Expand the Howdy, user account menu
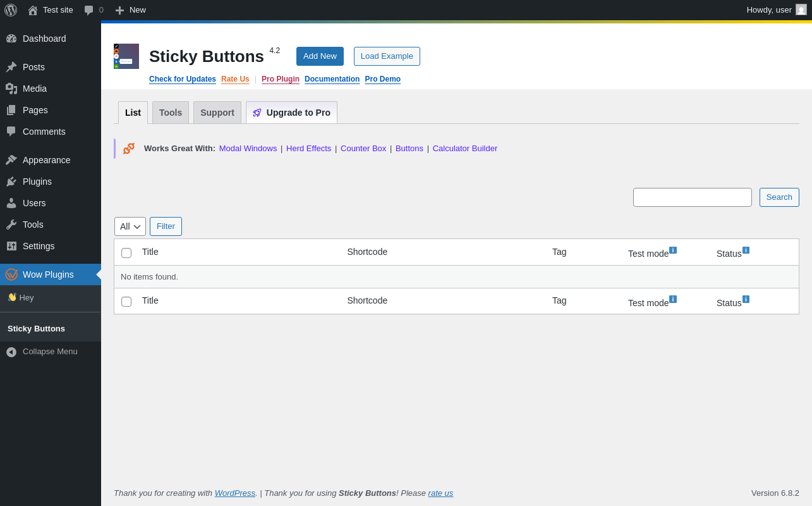This screenshot has height=506, width=812. point(776,9)
